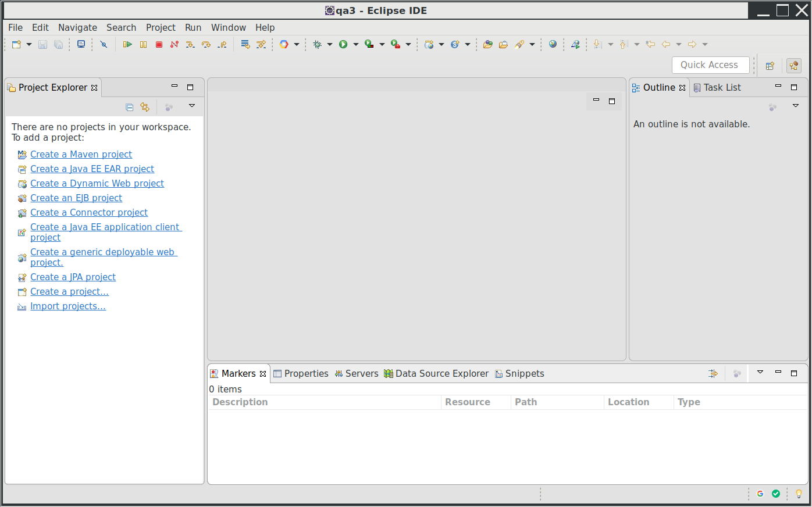Open the internal Web Browser globe icon

[x=551, y=44]
